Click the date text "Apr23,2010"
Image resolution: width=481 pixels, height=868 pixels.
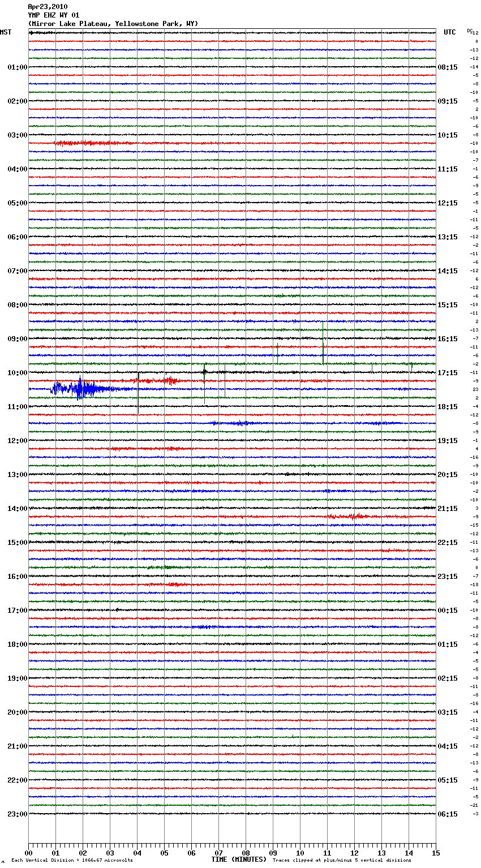tap(48, 7)
